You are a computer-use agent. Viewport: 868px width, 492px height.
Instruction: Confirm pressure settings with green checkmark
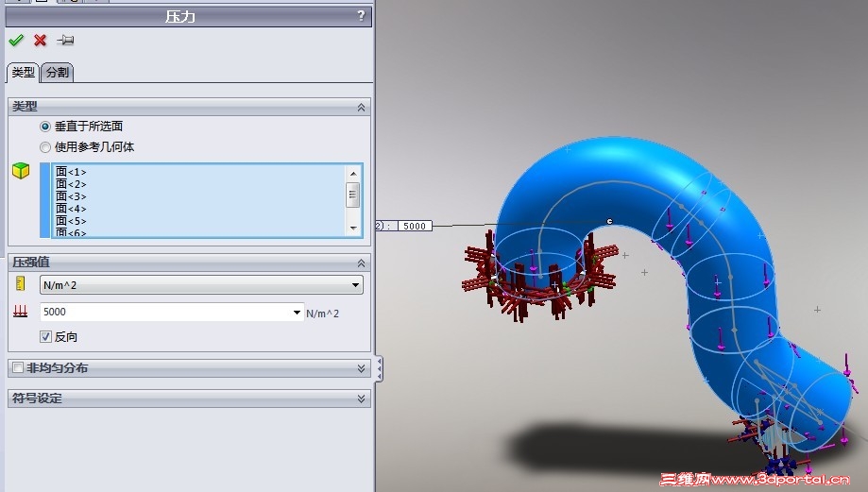click(x=16, y=40)
